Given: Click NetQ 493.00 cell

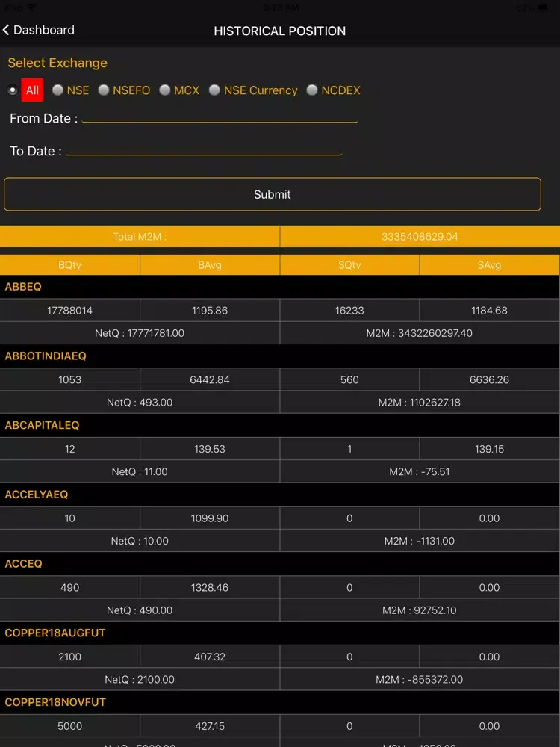Looking at the screenshot, I should tap(140, 402).
